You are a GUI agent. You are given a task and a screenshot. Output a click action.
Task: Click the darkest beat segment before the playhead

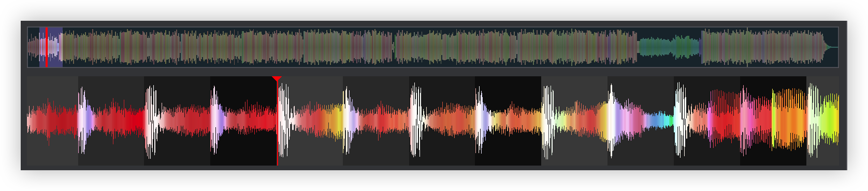point(243,121)
